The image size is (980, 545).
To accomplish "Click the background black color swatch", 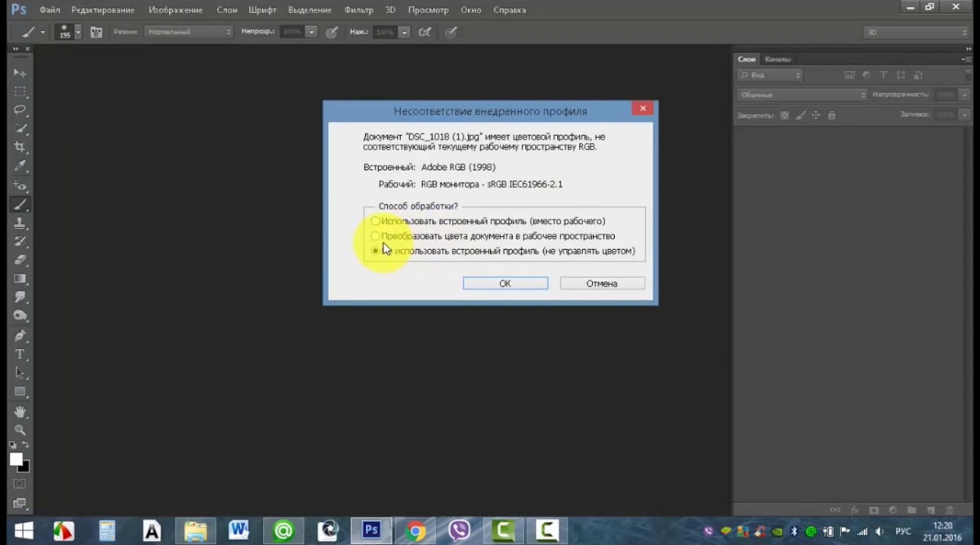I will pyautogui.click(x=25, y=467).
